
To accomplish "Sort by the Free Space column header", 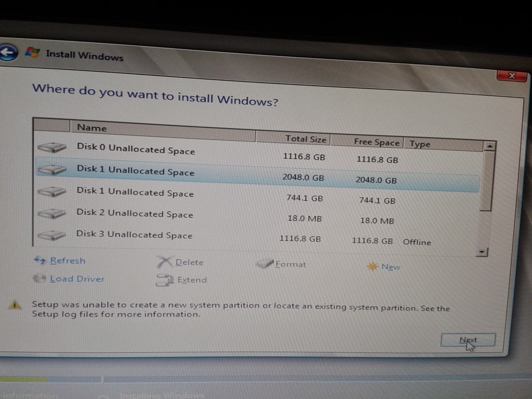I will click(x=367, y=141).
